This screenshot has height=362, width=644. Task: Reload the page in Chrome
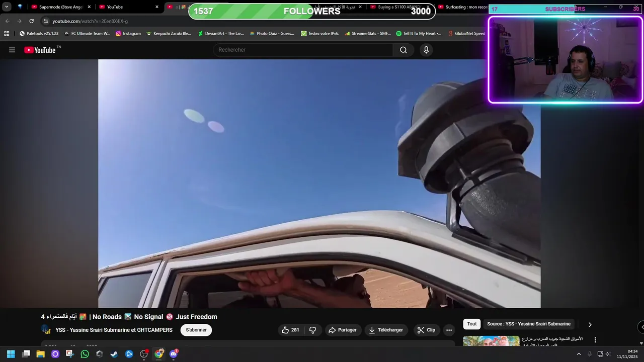pos(31,21)
